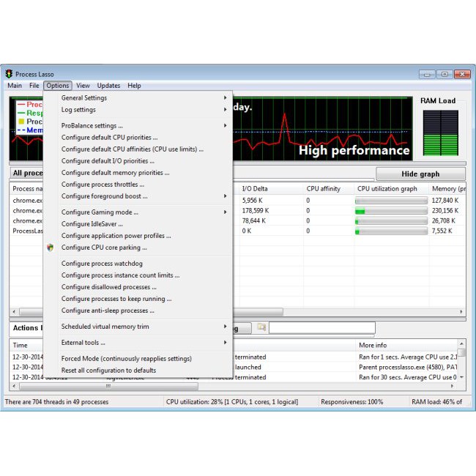
Task: Select the 178,599 K I/O Delta cell
Action: pyautogui.click(x=256, y=211)
